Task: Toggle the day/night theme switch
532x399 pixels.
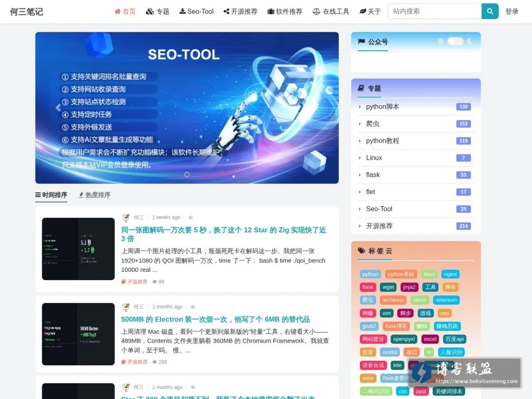Action: (455, 41)
